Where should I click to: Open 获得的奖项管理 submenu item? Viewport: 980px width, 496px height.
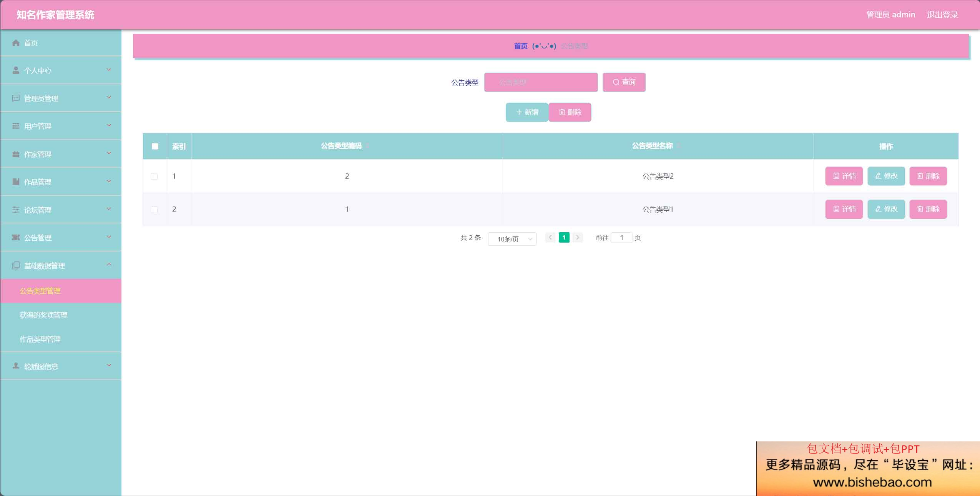coord(61,315)
